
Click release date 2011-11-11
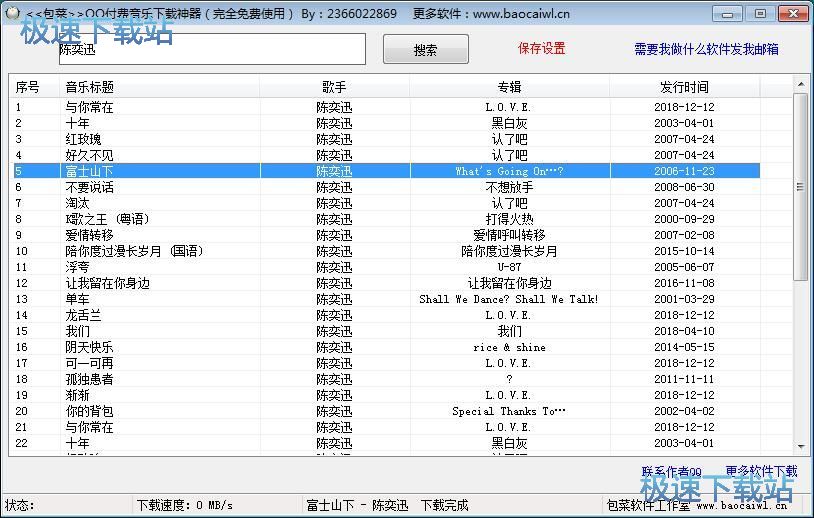684,379
